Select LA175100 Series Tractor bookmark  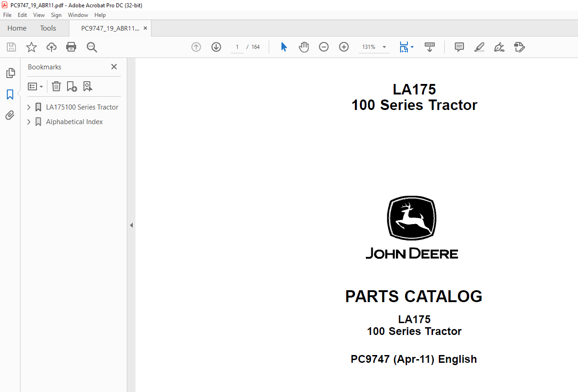(x=82, y=107)
